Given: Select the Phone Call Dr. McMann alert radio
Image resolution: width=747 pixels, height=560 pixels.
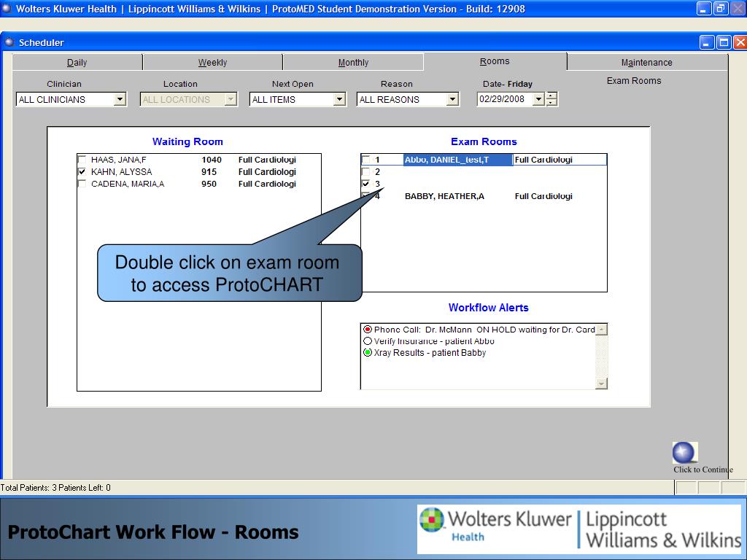Looking at the screenshot, I should click(368, 330).
